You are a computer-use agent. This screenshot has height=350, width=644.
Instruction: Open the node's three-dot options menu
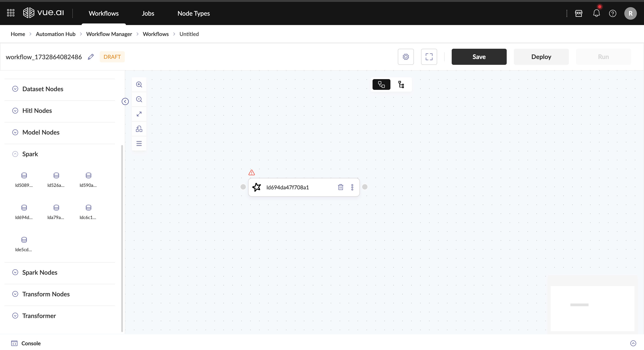(352, 187)
